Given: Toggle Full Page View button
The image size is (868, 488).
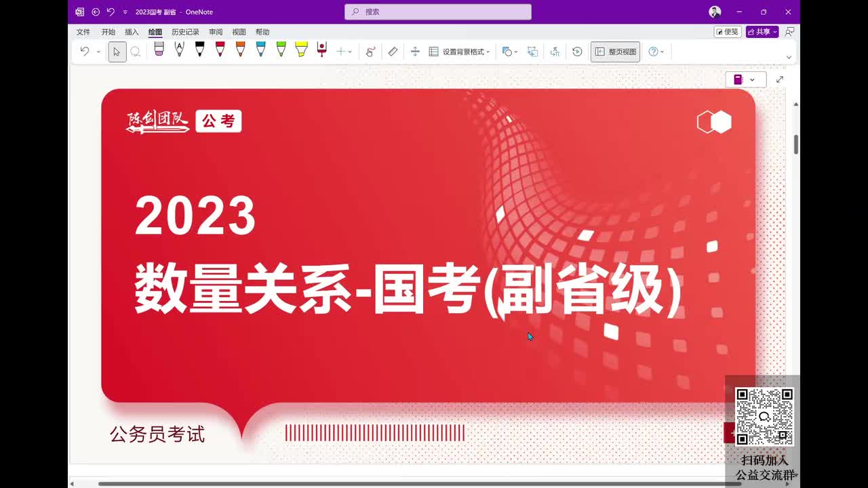Looking at the screenshot, I should (x=615, y=52).
